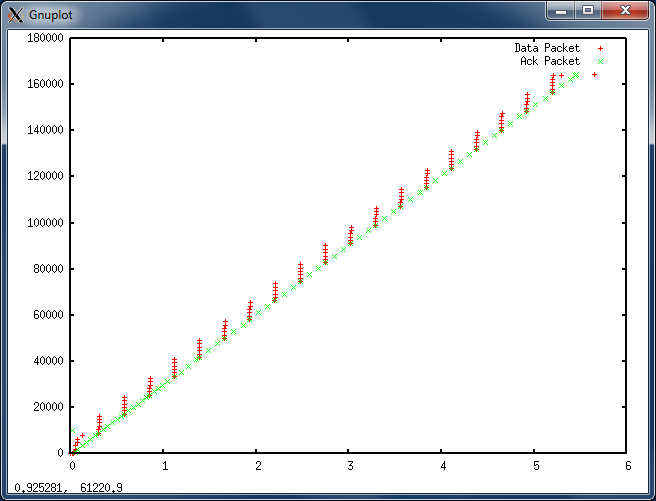Click the y-axis label 160000
Image resolution: width=656 pixels, height=501 pixels.
point(45,84)
